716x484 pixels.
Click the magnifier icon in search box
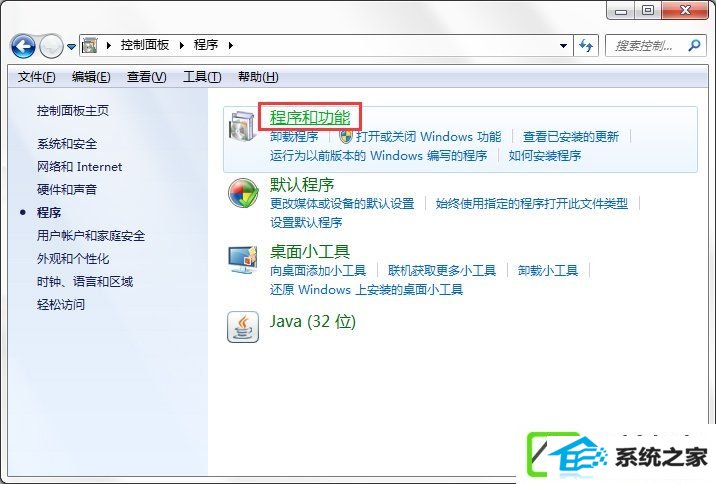(x=694, y=45)
